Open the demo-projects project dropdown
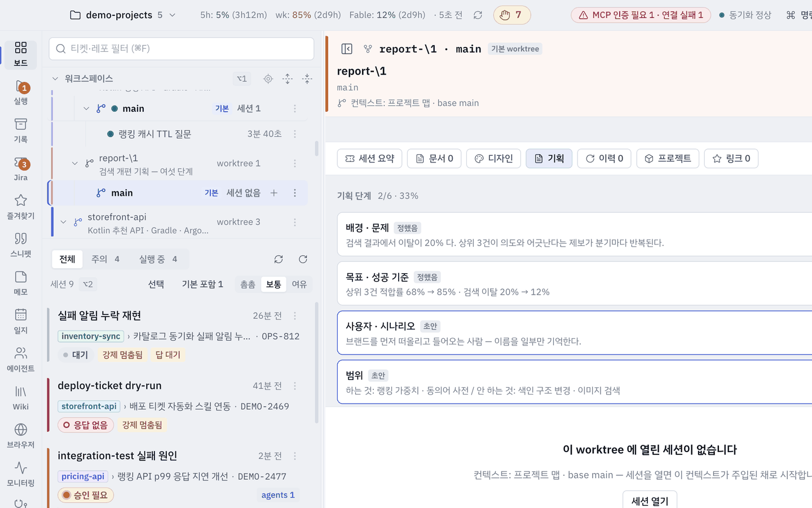 coord(123,15)
